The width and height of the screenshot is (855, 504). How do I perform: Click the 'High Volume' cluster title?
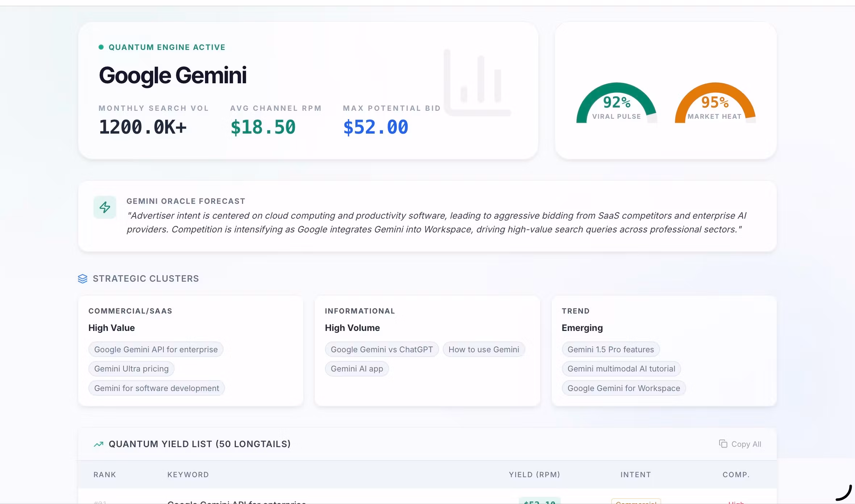coord(353,328)
